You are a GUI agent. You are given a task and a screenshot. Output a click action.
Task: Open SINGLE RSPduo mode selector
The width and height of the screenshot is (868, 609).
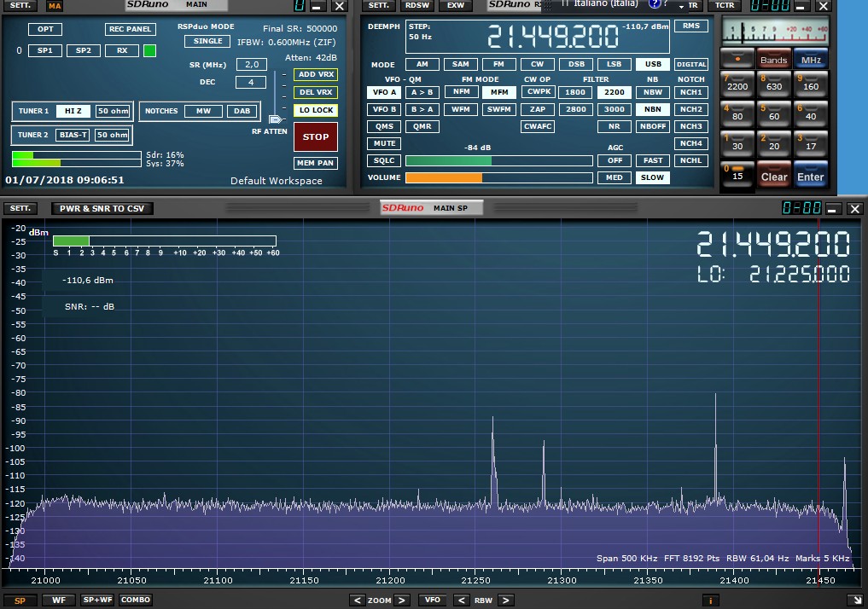(x=207, y=41)
